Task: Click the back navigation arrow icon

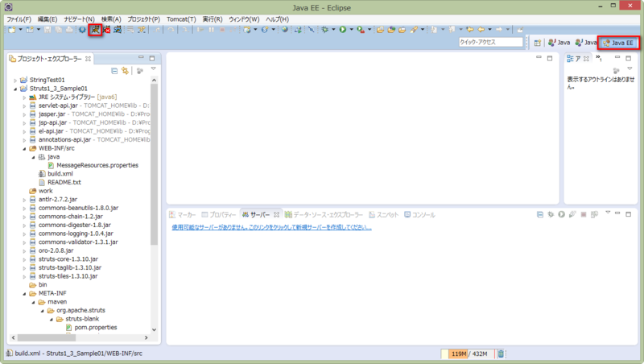Action: coord(481,30)
